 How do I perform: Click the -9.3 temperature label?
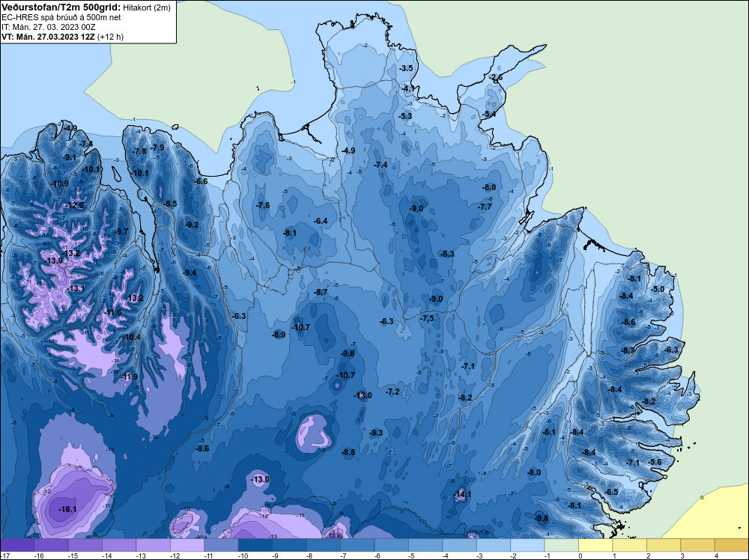376,433
